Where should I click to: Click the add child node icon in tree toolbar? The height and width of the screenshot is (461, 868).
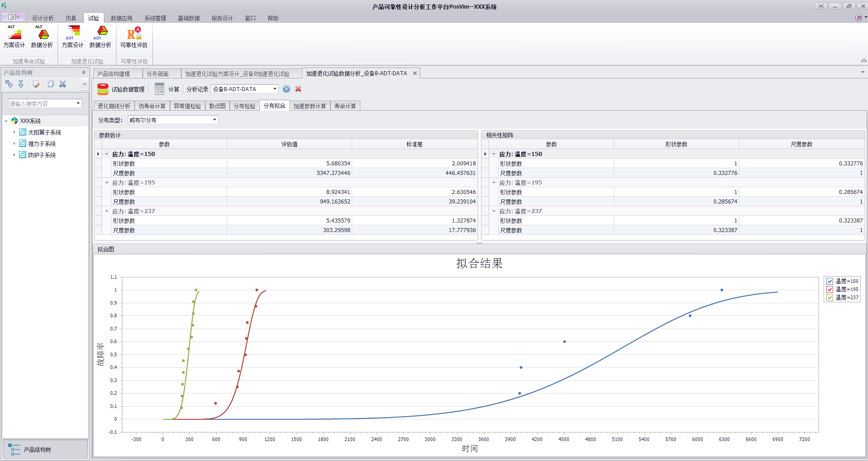click(x=21, y=84)
